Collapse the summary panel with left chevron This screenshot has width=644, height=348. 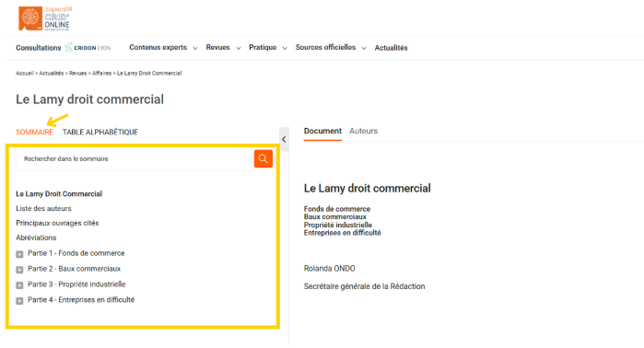pyautogui.click(x=284, y=140)
